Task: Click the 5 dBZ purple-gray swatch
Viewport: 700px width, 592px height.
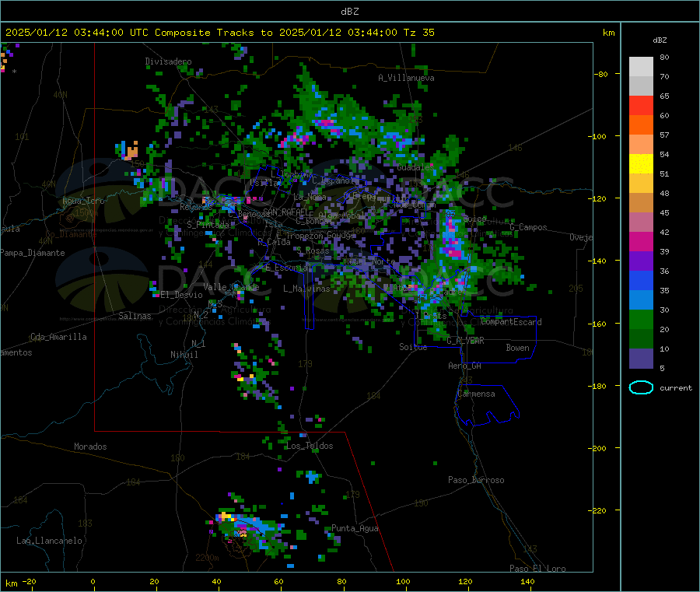Action: click(x=641, y=359)
